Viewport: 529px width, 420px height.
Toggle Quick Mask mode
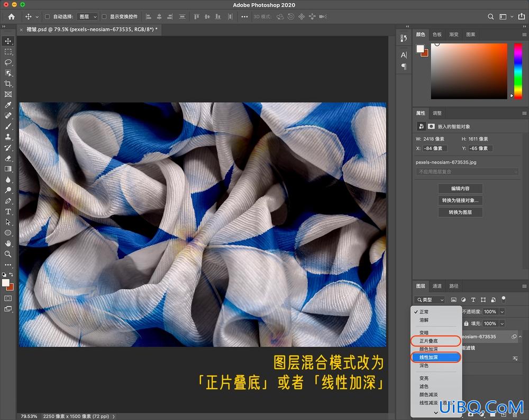[x=8, y=298]
